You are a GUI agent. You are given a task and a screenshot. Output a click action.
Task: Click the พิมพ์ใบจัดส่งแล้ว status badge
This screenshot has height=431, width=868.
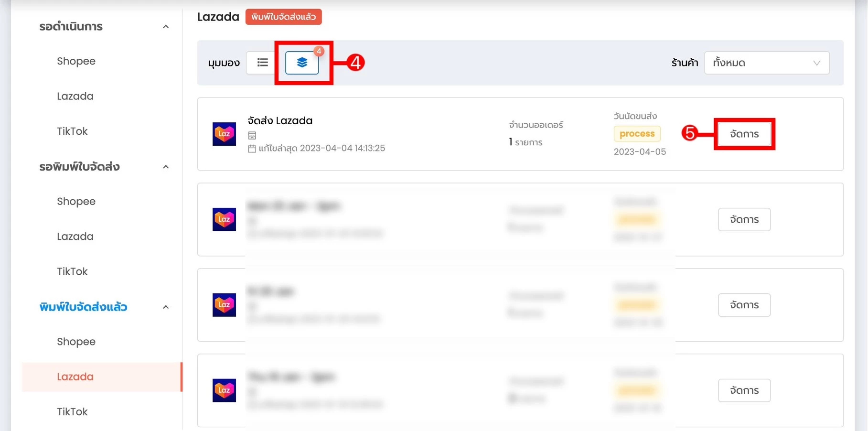tap(283, 17)
